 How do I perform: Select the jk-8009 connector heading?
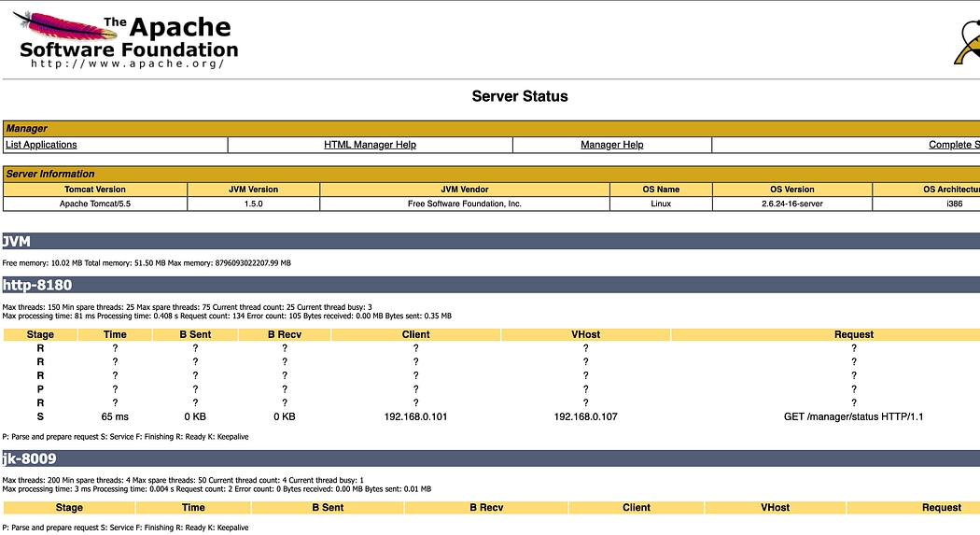[29, 458]
